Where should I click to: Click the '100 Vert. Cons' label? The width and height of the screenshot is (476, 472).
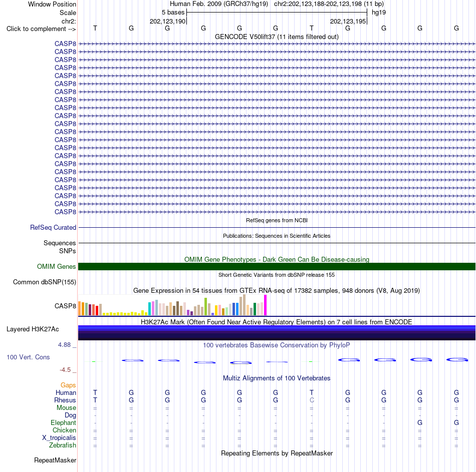point(28,357)
